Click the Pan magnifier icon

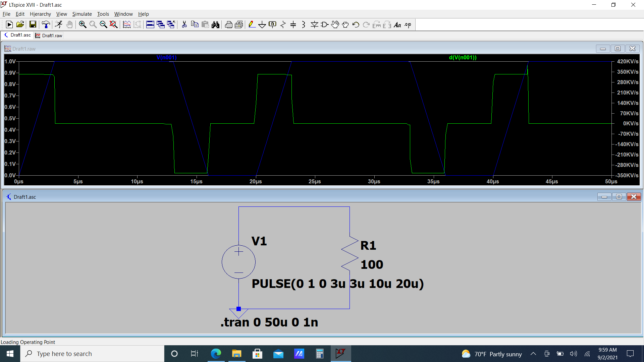tap(93, 24)
